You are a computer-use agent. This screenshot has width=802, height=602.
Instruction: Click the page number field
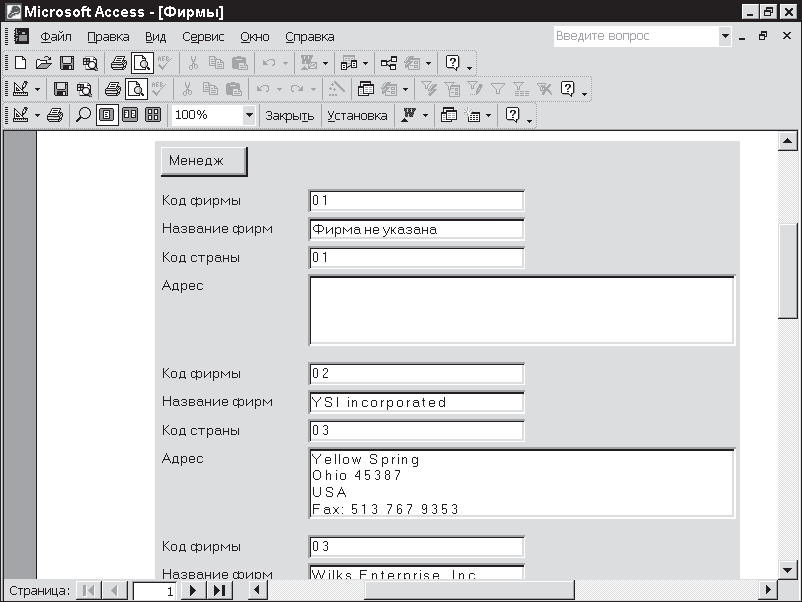point(155,591)
